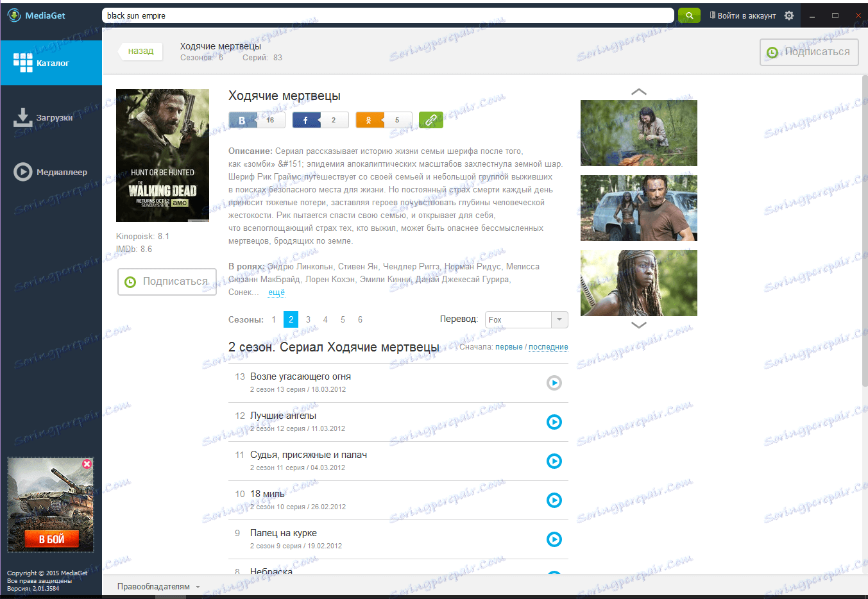The image size is (868, 599).
Task: Open settings via the gear icon
Action: coord(789,15)
